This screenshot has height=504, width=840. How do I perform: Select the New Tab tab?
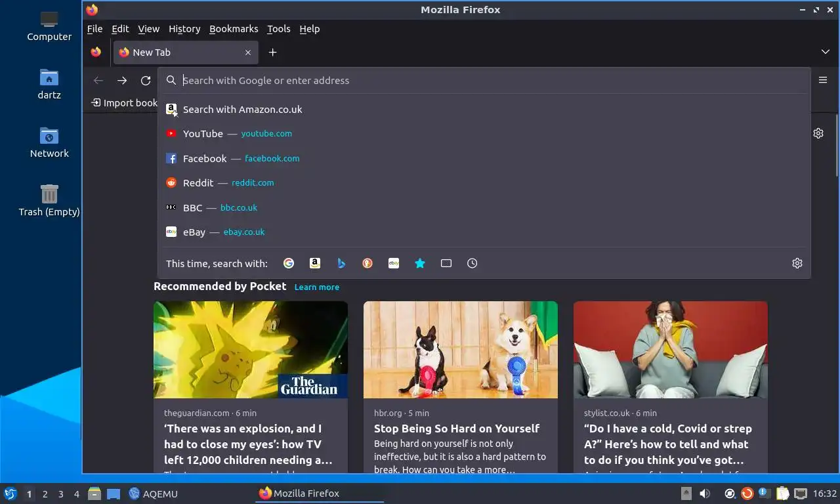[186, 52]
